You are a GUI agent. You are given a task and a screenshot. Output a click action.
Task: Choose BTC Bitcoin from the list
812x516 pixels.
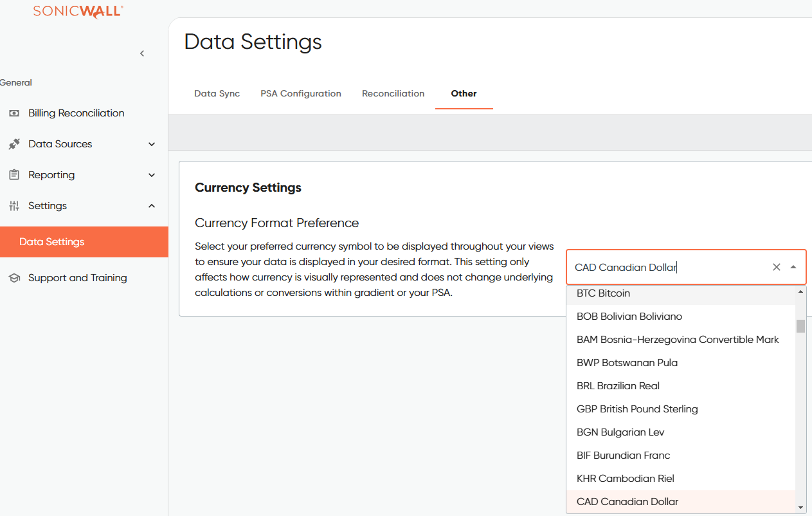pyautogui.click(x=681, y=293)
